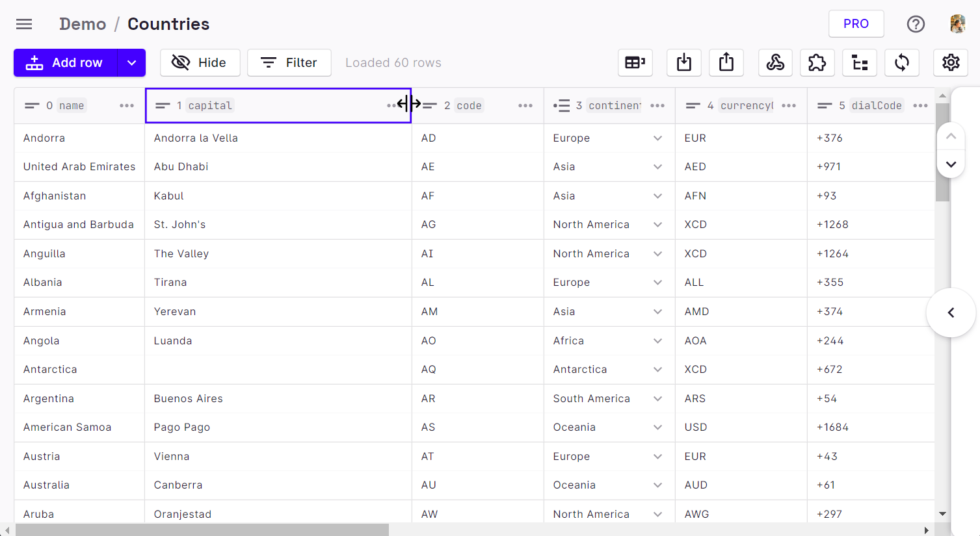This screenshot has height=536, width=980.
Task: Click the horizontal scrollbar thumb
Action: pyautogui.click(x=202, y=530)
